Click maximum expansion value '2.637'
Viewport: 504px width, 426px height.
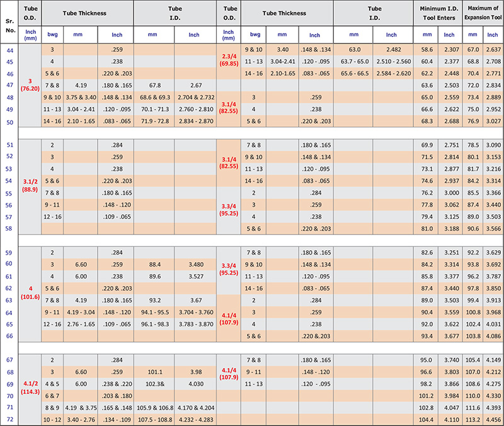493,50
